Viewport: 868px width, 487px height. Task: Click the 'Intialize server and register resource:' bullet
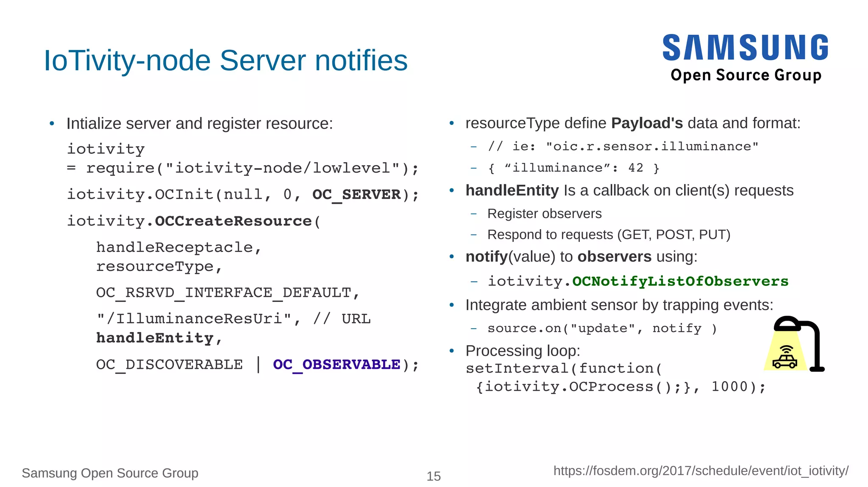[x=200, y=124]
